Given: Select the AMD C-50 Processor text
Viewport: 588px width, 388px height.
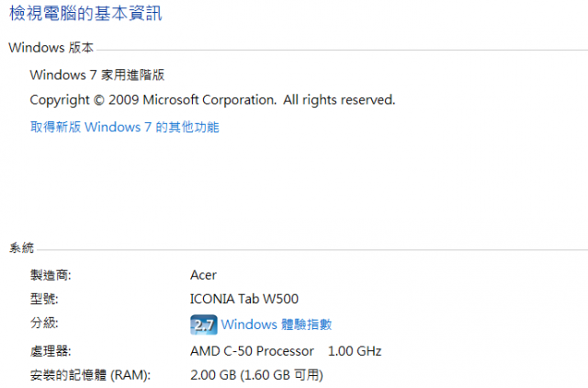Looking at the screenshot, I should coord(252,351).
